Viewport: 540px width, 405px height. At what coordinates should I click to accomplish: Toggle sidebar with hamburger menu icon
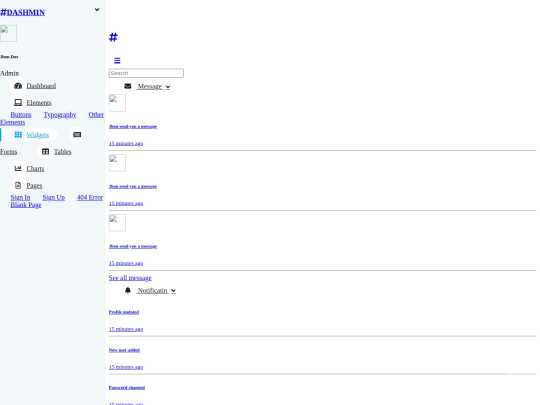(x=117, y=61)
